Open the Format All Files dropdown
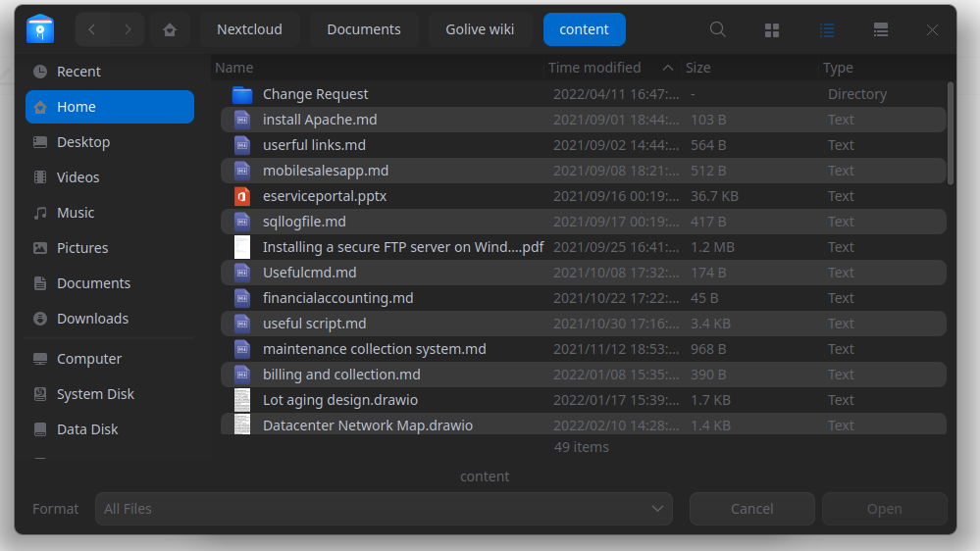This screenshot has height=551, width=980. 384,509
